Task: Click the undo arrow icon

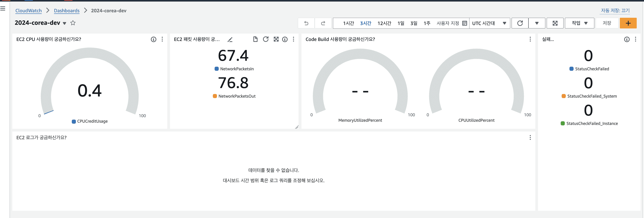Action: [306, 23]
